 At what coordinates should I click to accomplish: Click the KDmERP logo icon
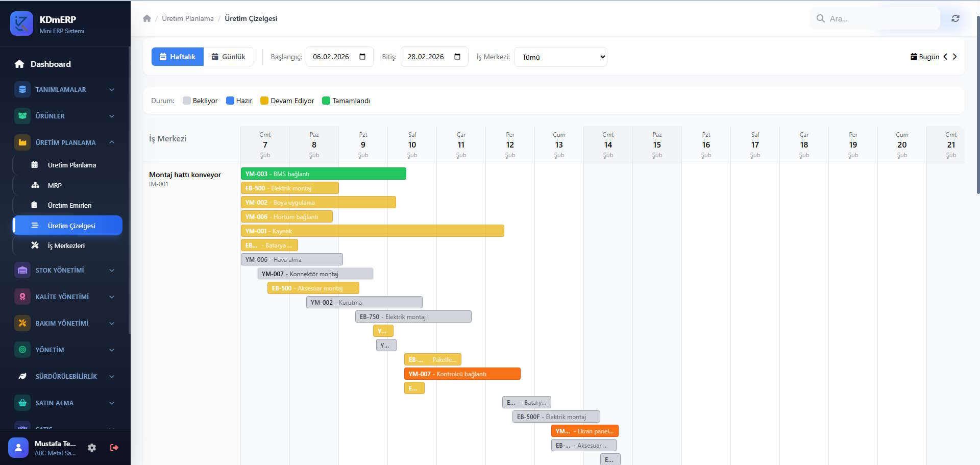21,23
